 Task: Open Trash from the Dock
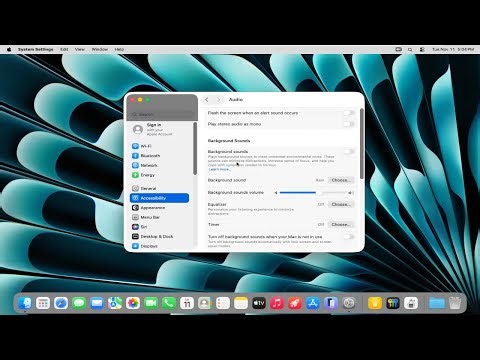[x=455, y=303]
